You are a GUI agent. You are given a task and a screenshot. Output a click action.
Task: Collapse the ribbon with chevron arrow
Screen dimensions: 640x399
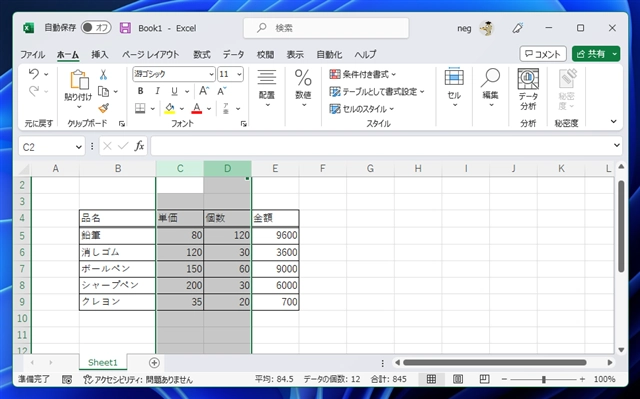(x=613, y=122)
